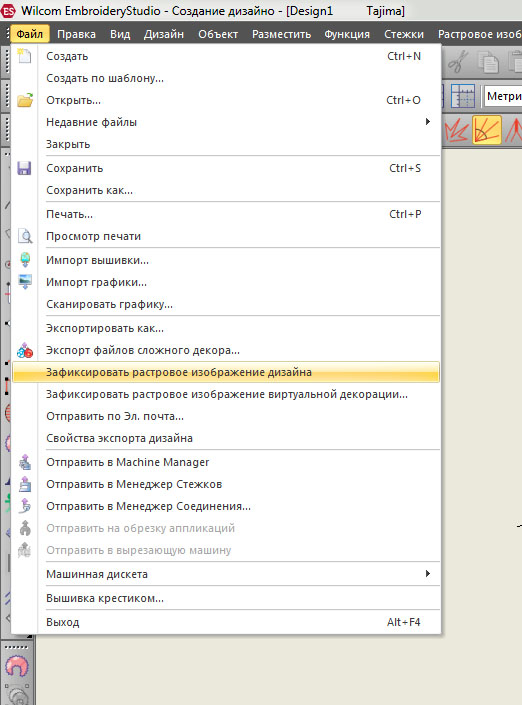Click the scissors cut icon in toolbar
The image size is (522, 705).
tap(458, 62)
